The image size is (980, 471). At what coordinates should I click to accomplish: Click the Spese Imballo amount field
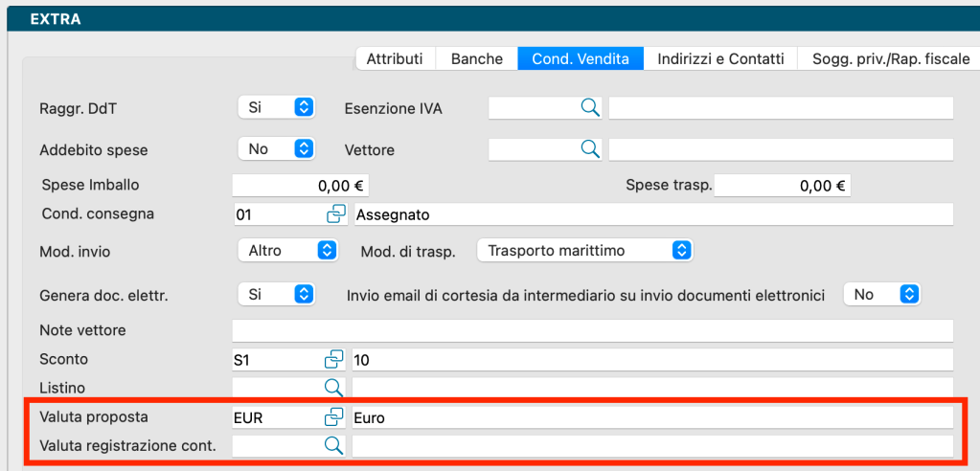click(x=300, y=186)
